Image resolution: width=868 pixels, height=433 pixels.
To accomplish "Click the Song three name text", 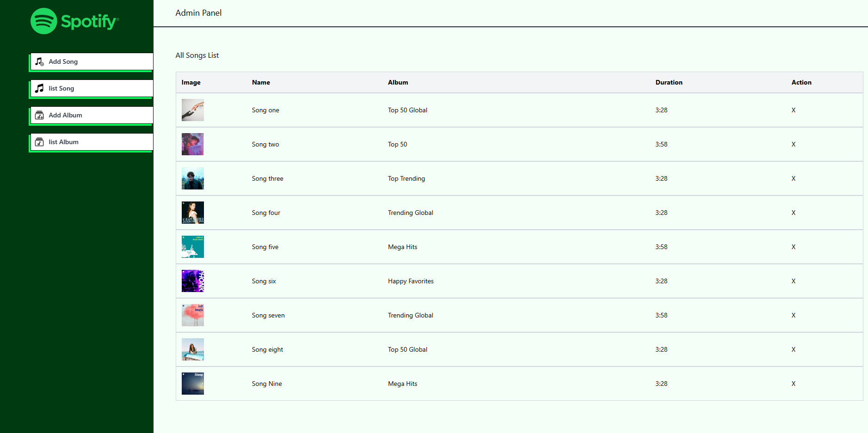I will pyautogui.click(x=267, y=178).
